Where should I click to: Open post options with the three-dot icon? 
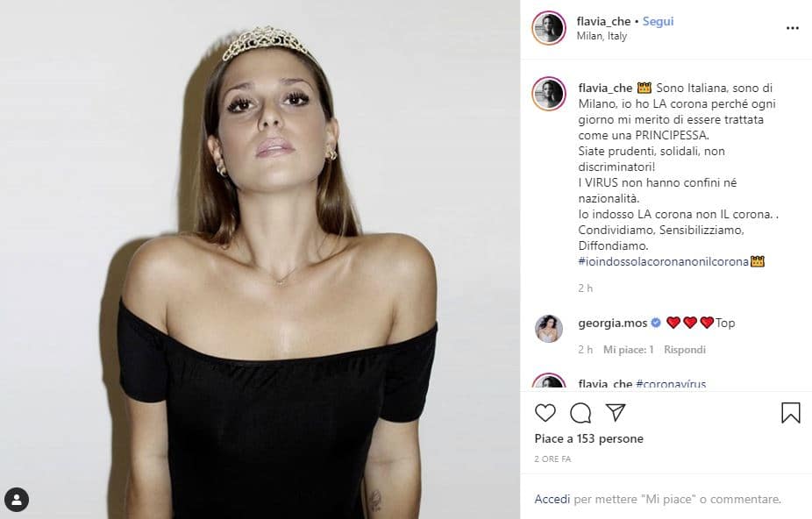(791, 28)
